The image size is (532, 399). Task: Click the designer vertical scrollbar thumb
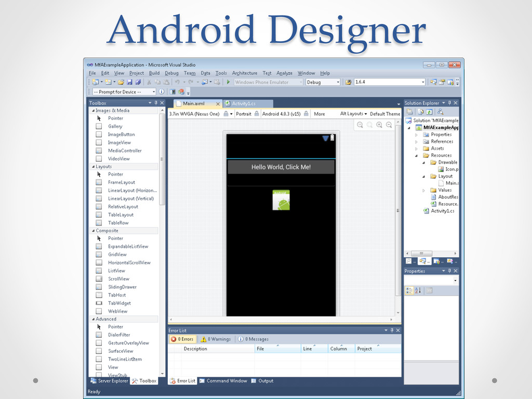(x=398, y=210)
